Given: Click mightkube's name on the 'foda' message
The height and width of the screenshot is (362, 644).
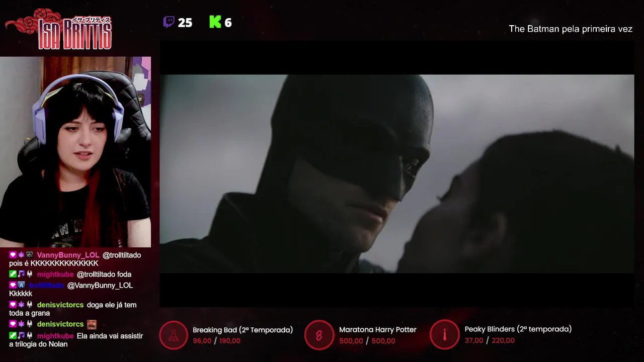Looking at the screenshot, I should 55,274.
